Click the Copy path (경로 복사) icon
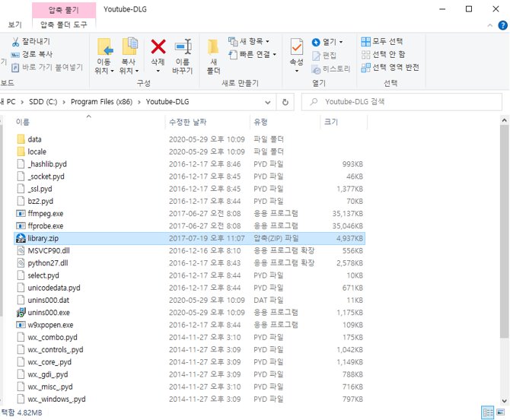 click(x=15, y=55)
